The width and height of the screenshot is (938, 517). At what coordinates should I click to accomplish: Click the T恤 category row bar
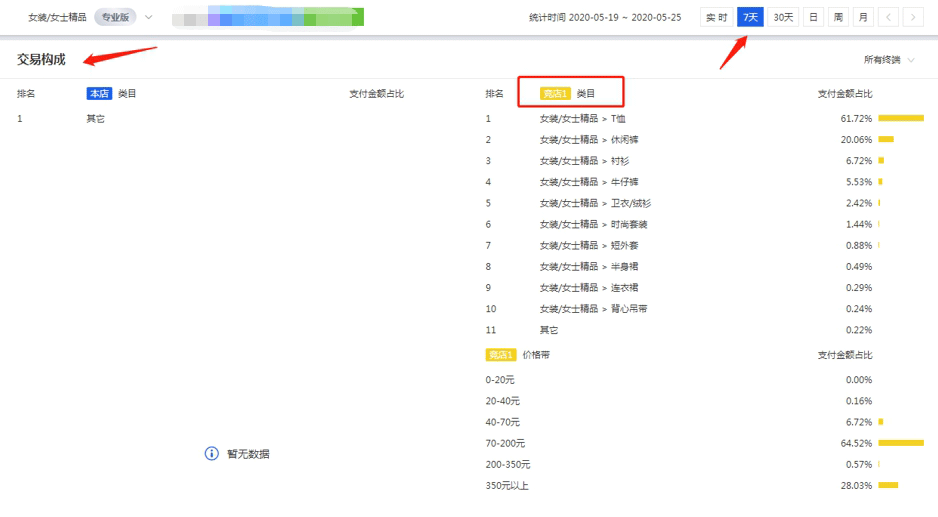[x=901, y=118]
